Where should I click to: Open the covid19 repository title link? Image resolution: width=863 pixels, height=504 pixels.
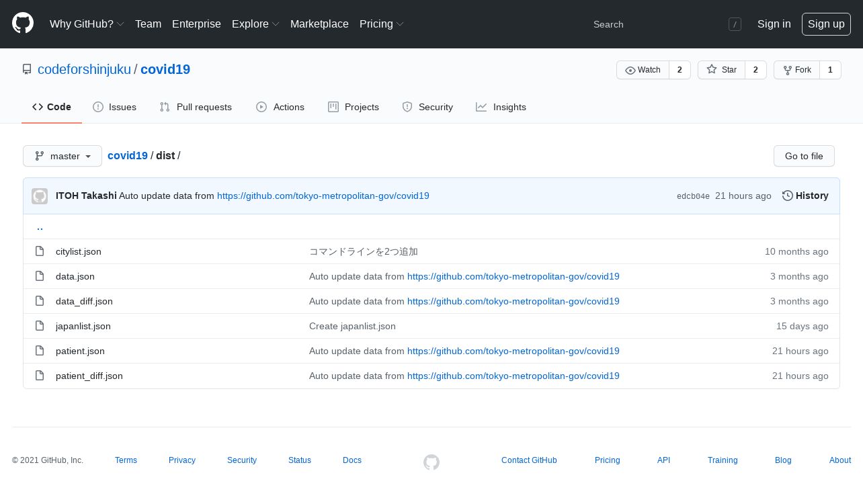point(165,69)
